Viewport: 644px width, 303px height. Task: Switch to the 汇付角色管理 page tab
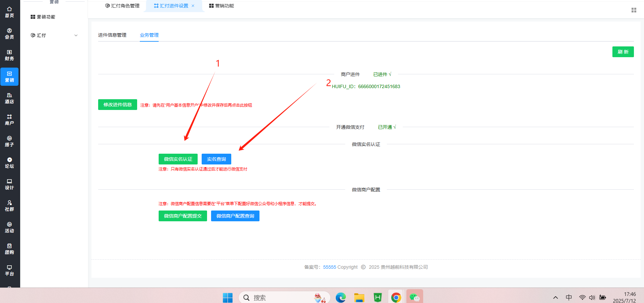click(x=122, y=6)
